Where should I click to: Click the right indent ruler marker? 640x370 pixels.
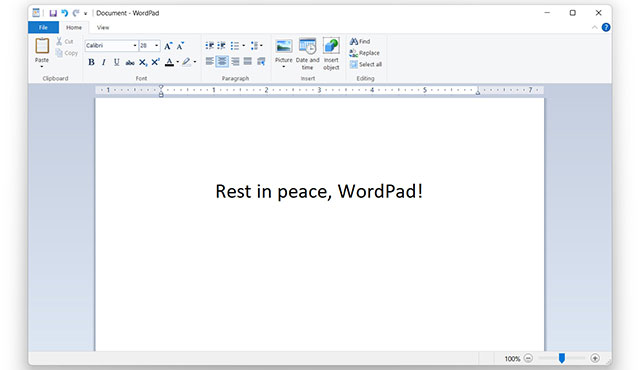tap(478, 92)
